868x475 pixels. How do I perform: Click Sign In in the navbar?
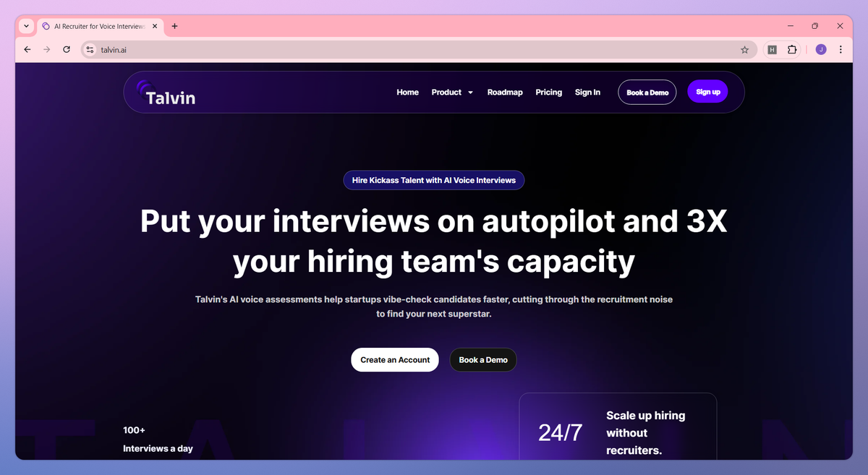(x=587, y=93)
